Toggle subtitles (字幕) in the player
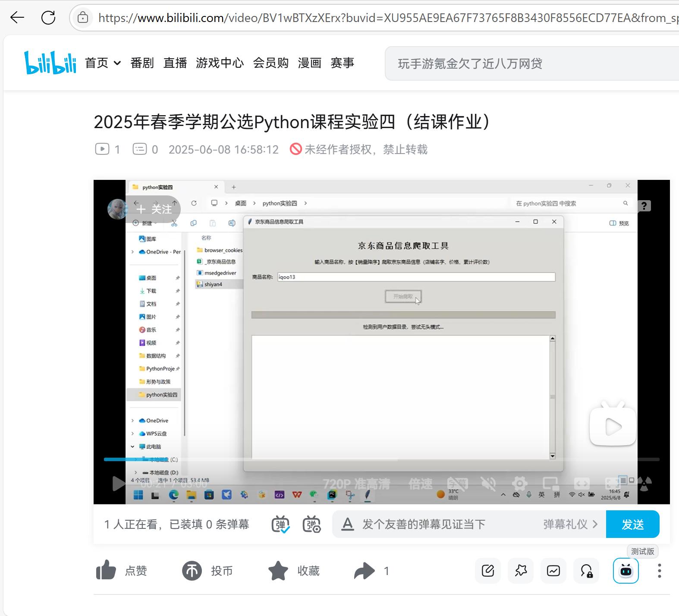Viewport: 679px width, 616px height. click(x=457, y=484)
